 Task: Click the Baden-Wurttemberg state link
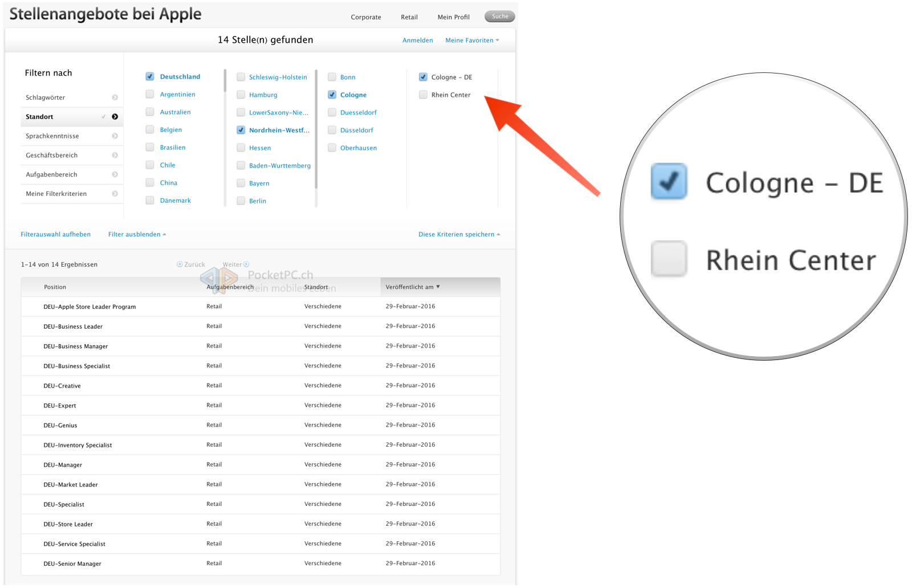[x=280, y=166]
